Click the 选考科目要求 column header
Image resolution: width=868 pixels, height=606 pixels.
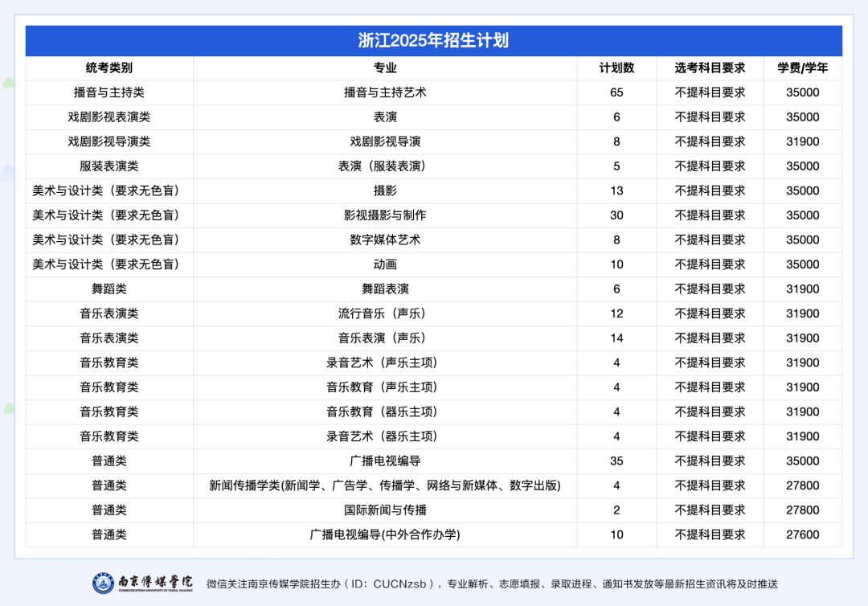point(710,68)
